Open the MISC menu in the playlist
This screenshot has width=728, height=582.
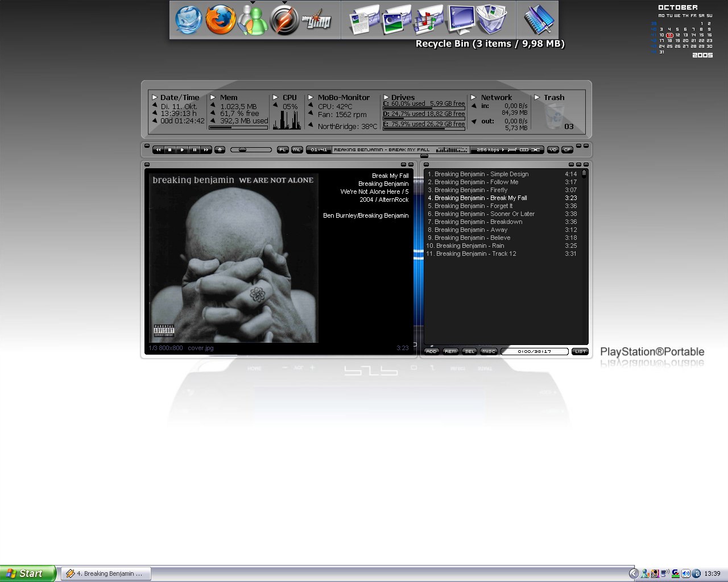pyautogui.click(x=489, y=351)
